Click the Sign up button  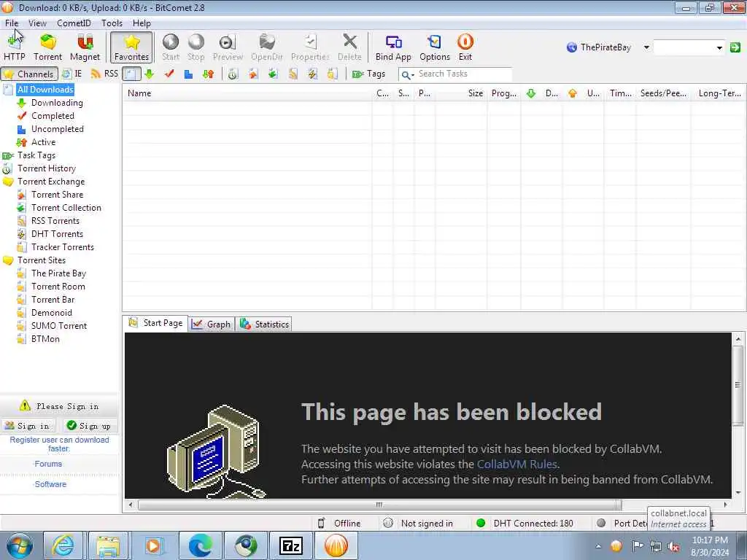89,426
